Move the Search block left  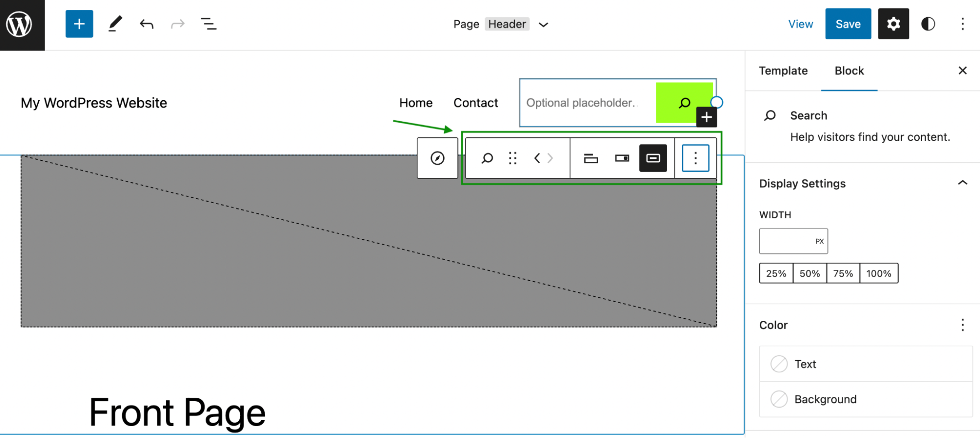pos(537,158)
